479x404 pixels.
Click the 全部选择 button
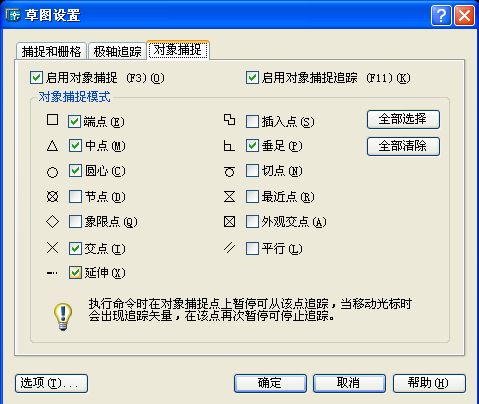point(403,119)
